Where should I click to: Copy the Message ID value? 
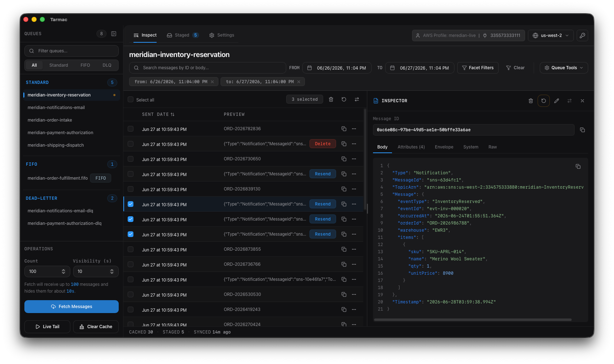point(582,130)
